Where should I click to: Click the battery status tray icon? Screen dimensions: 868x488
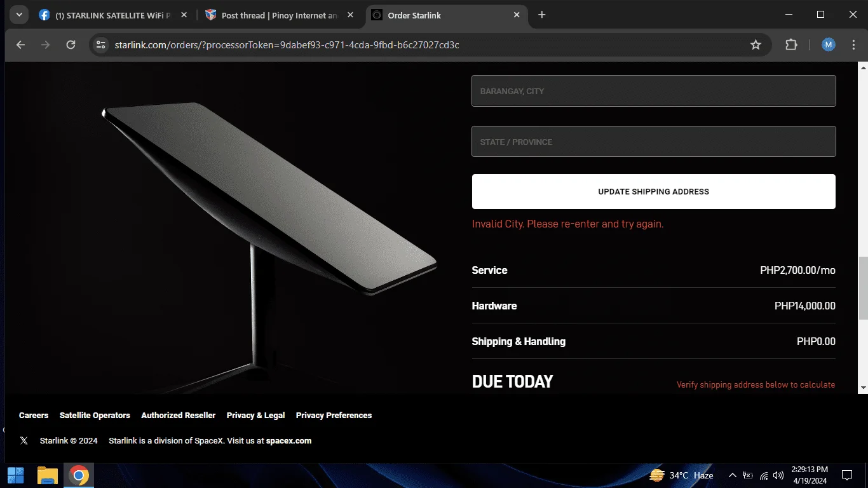748,475
